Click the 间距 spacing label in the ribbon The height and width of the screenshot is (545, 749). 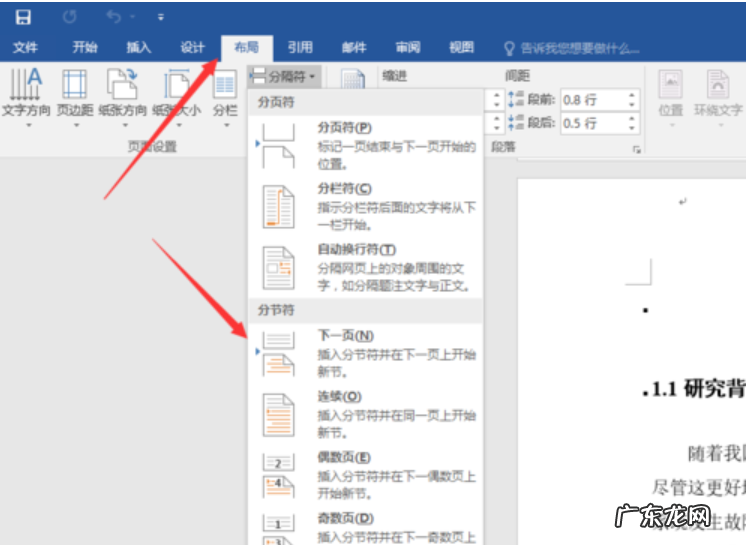tap(518, 76)
